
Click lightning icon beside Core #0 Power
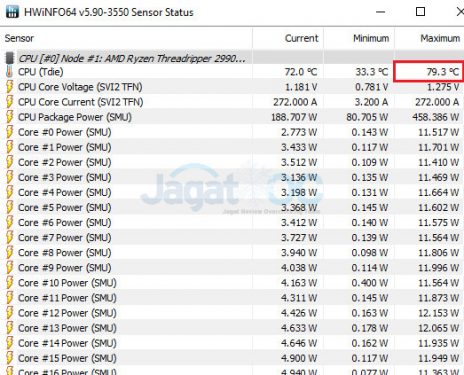coord(10,132)
